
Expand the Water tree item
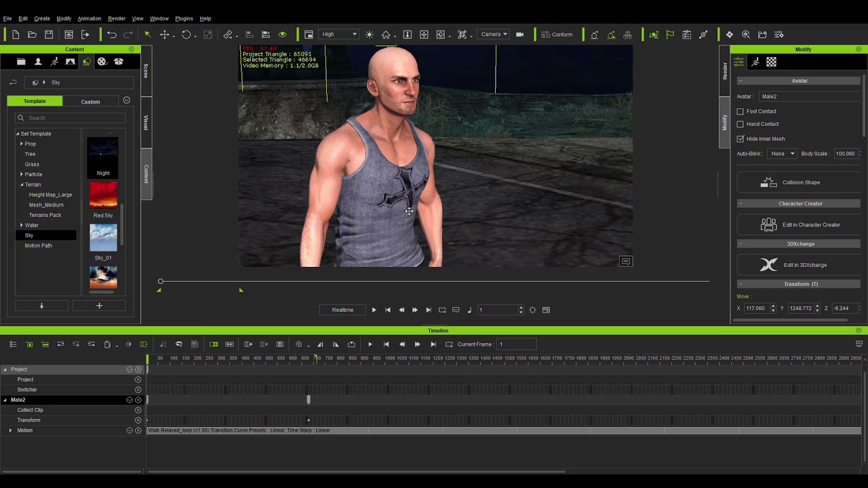click(22, 225)
